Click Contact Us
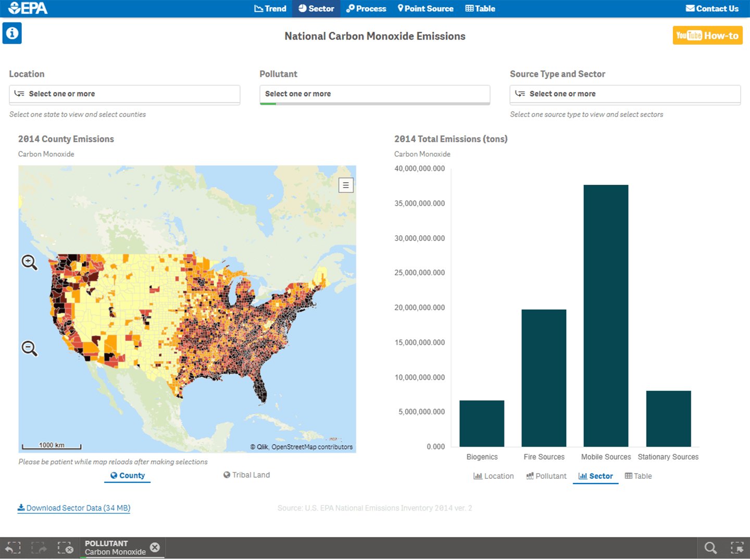Image resolution: width=750 pixels, height=560 pixels. 712,8
